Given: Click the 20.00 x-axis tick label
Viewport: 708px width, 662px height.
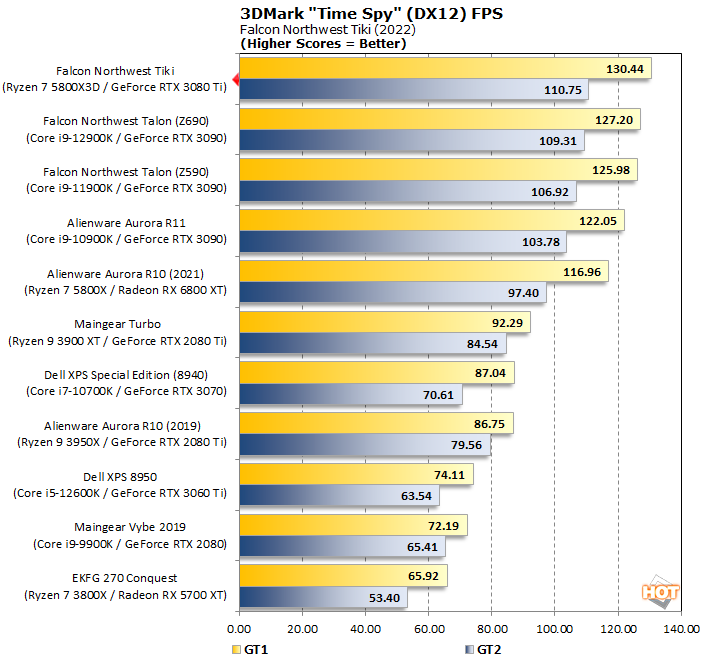Looking at the screenshot, I should (303, 629).
